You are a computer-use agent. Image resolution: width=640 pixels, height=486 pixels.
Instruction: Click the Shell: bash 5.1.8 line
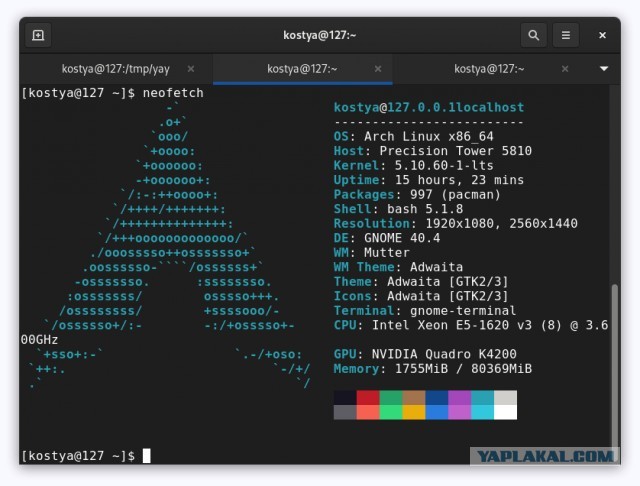(398, 209)
